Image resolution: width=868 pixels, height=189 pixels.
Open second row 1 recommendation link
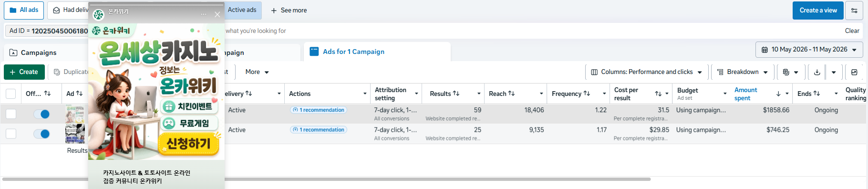pyautogui.click(x=319, y=130)
